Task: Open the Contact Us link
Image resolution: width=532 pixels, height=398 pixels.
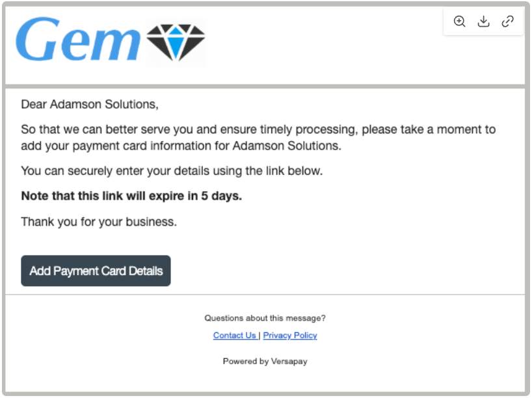Action: coord(234,336)
